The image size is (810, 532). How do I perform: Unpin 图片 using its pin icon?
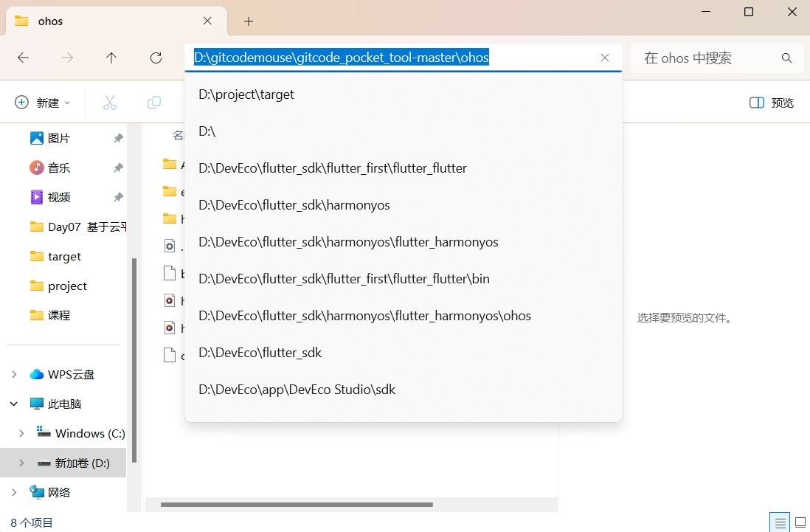click(118, 139)
